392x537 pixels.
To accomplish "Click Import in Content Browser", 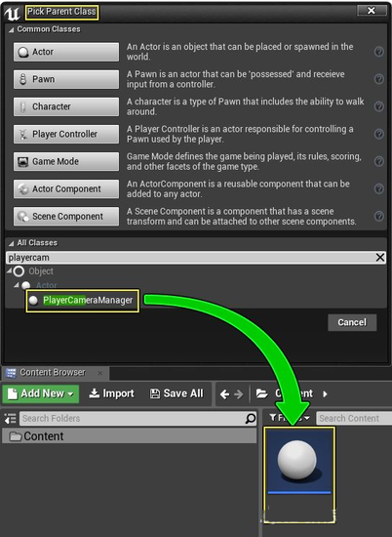I will (111, 393).
